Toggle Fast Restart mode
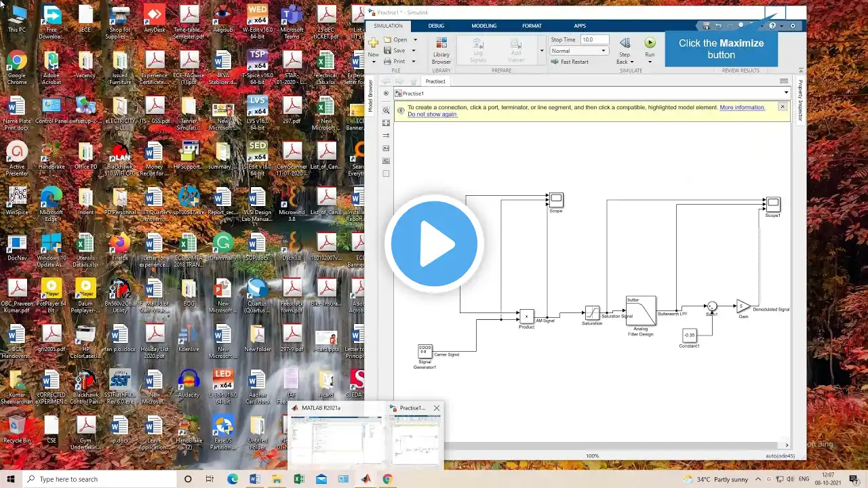868x488 pixels. click(x=570, y=62)
